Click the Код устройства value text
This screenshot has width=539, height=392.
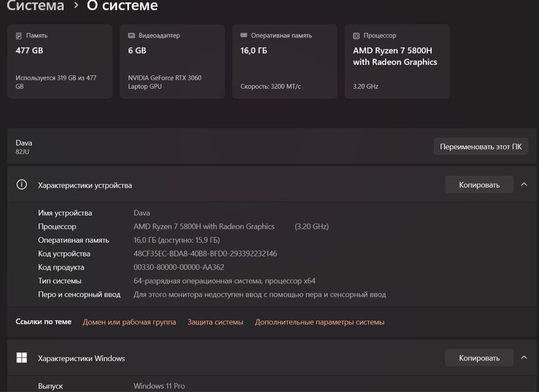[x=205, y=253]
